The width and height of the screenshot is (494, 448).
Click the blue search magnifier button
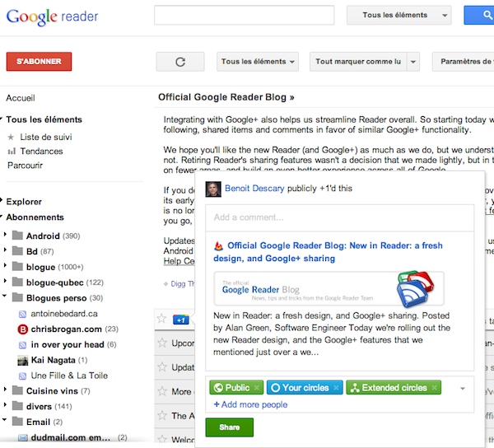pos(481,15)
